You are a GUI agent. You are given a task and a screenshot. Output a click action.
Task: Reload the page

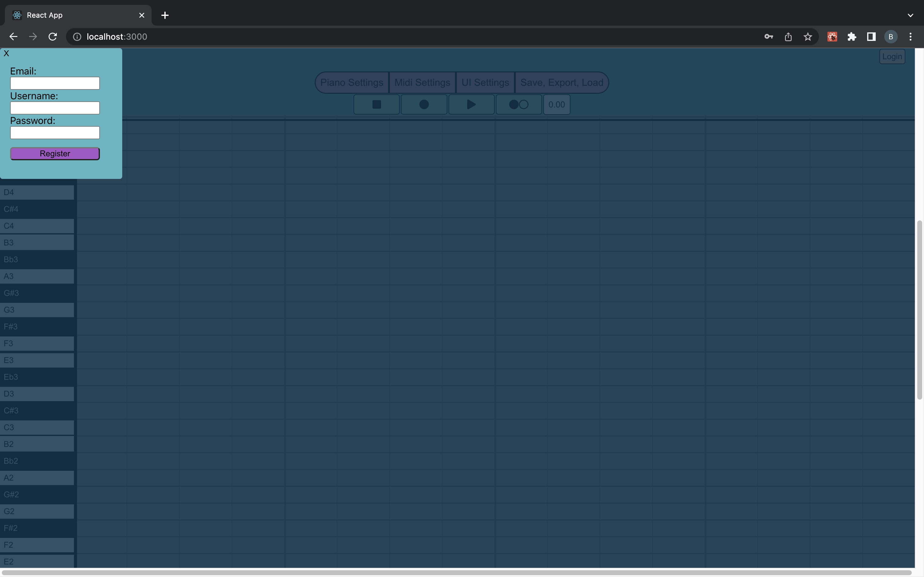[53, 36]
